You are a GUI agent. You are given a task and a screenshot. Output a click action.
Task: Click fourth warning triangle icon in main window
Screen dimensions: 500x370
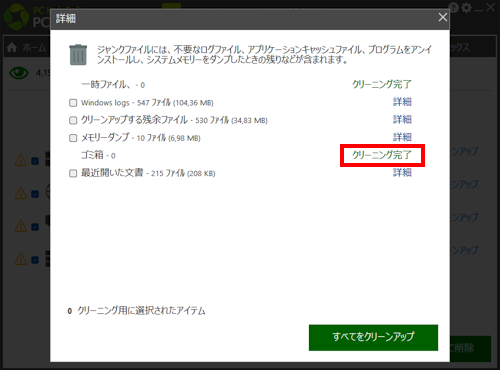21,259
